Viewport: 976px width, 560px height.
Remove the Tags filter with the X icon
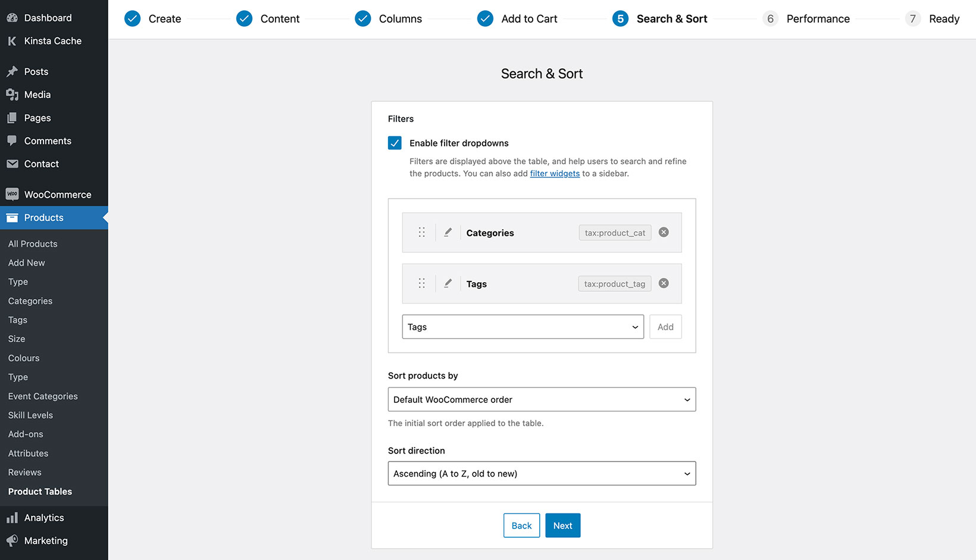663,283
